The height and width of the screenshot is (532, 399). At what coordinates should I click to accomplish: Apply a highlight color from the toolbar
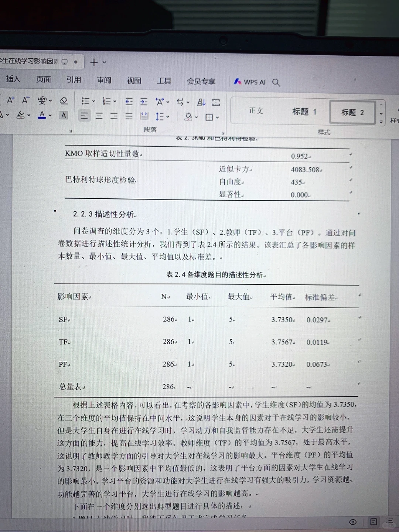(x=20, y=116)
